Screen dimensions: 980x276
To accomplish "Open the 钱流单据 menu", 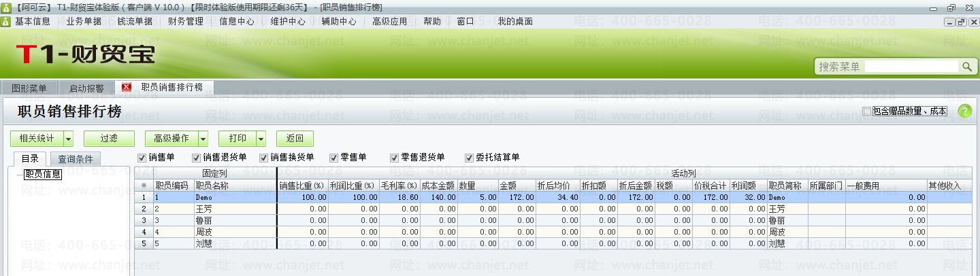I will (x=135, y=22).
